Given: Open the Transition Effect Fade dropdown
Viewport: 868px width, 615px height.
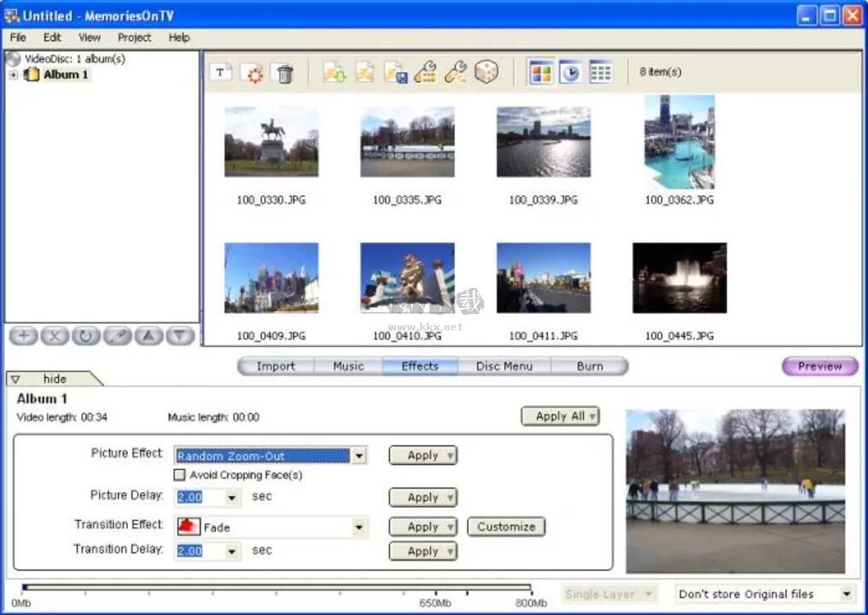Looking at the screenshot, I should [x=358, y=528].
